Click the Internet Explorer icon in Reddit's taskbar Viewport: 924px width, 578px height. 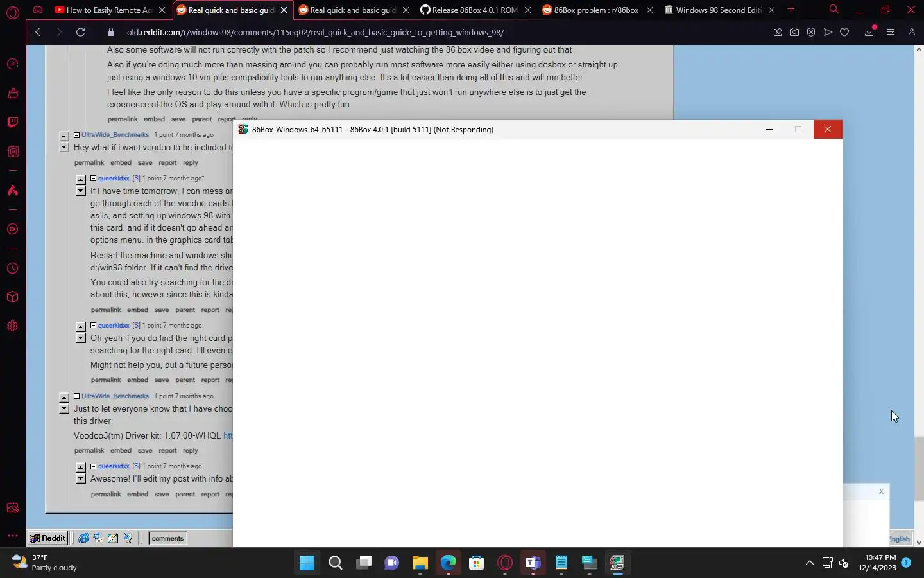tap(83, 538)
